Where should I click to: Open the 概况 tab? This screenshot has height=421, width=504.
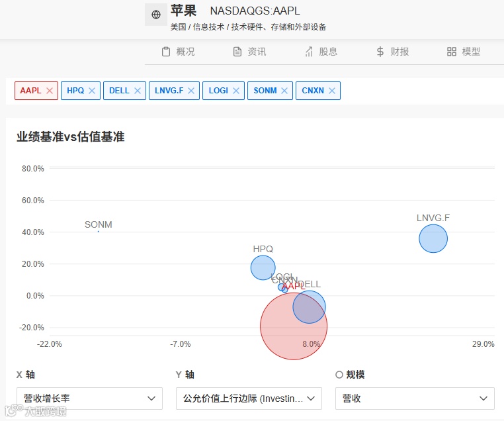(x=178, y=52)
